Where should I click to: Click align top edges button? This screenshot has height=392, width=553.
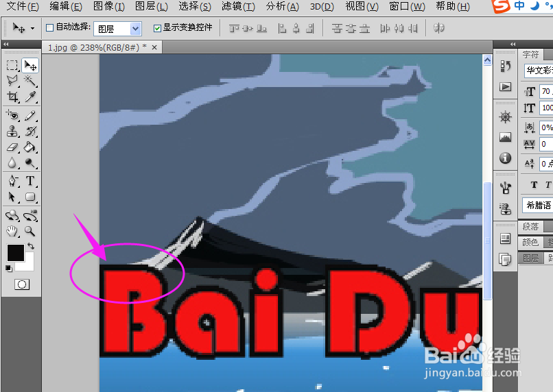click(234, 28)
